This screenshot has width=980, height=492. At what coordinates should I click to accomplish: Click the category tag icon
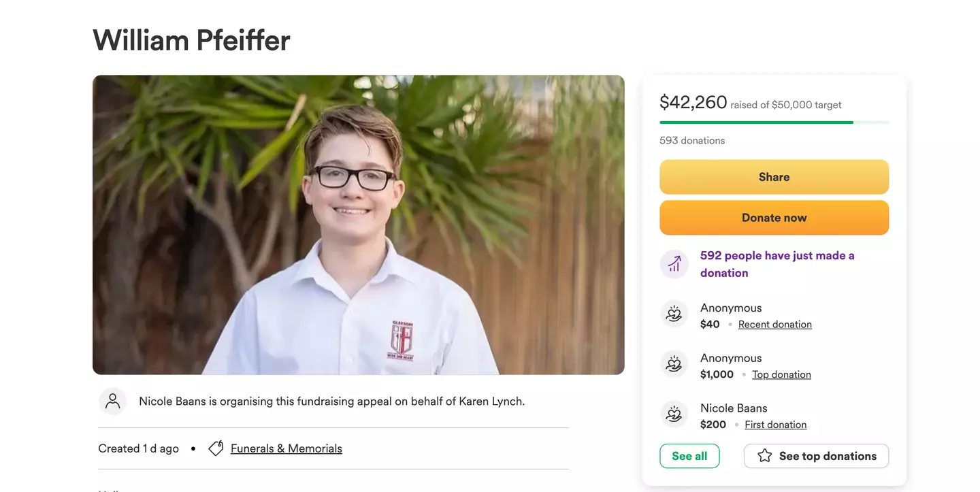tap(216, 448)
